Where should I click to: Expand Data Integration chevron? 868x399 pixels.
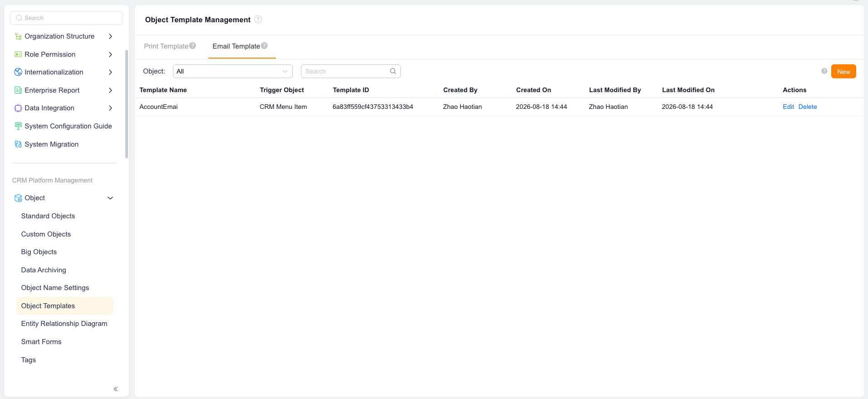pos(110,108)
